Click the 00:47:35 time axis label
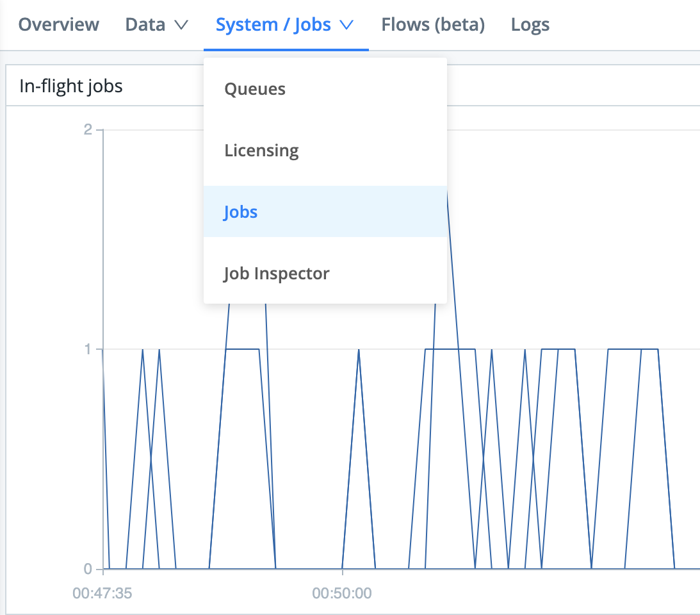This screenshot has height=615, width=700. pos(102,593)
